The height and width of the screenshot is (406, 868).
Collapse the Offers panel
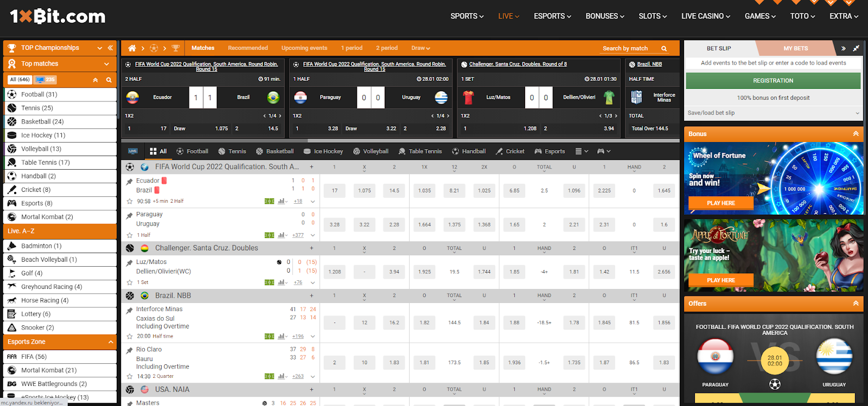tap(856, 304)
